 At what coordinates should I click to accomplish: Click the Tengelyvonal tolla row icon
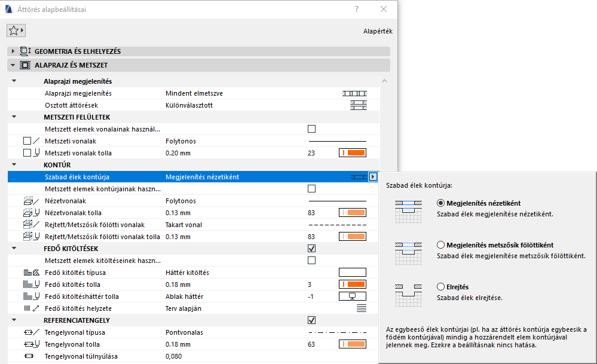pyautogui.click(x=31, y=344)
